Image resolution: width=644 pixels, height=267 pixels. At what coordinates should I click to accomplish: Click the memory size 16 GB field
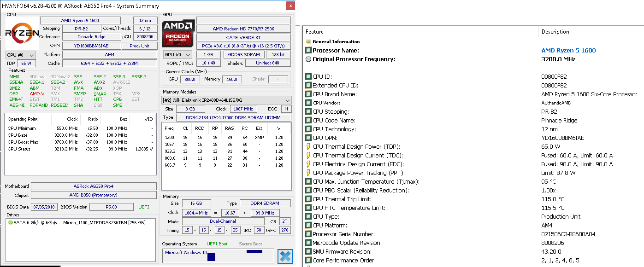[196, 203]
